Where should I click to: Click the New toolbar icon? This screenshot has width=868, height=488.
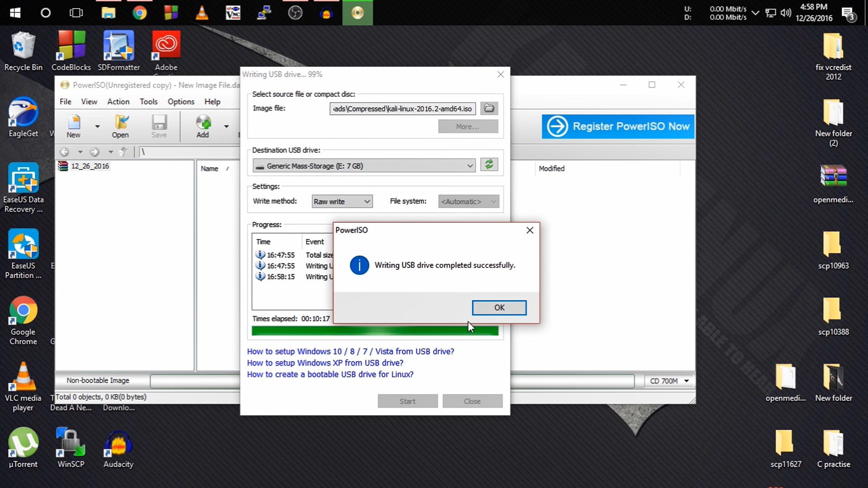[74, 126]
